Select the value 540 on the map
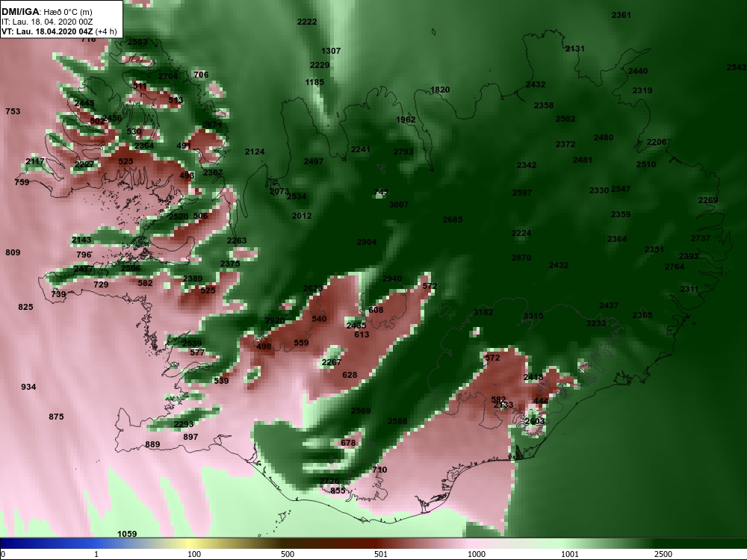Screen dimensions: 747x560 tap(319, 319)
